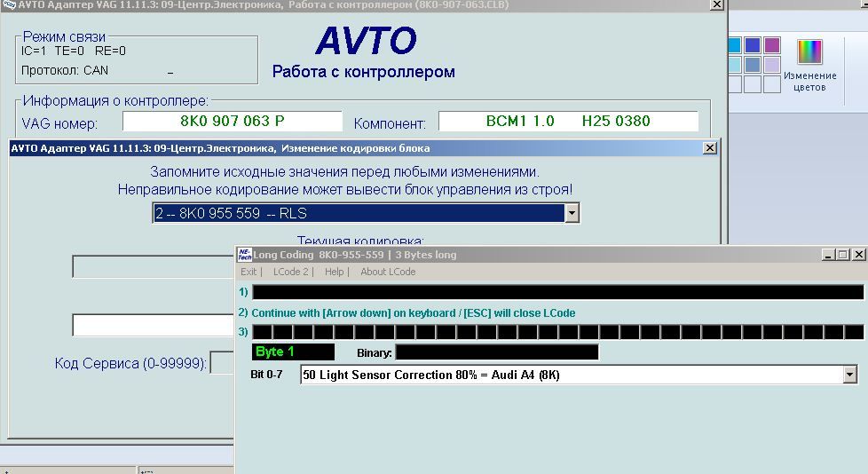Click the VAG номер field "8K0 907 063 P"
This screenshot has height=474, width=868.
pos(232,121)
